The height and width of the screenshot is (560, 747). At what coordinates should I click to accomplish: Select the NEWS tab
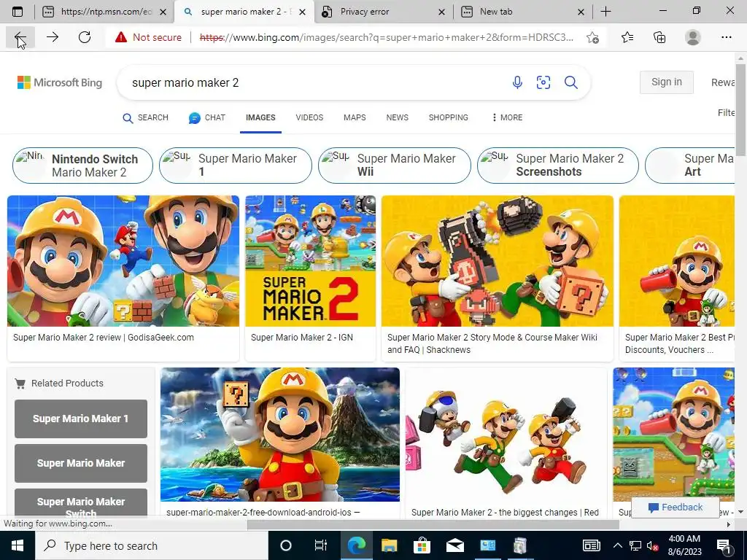(397, 117)
